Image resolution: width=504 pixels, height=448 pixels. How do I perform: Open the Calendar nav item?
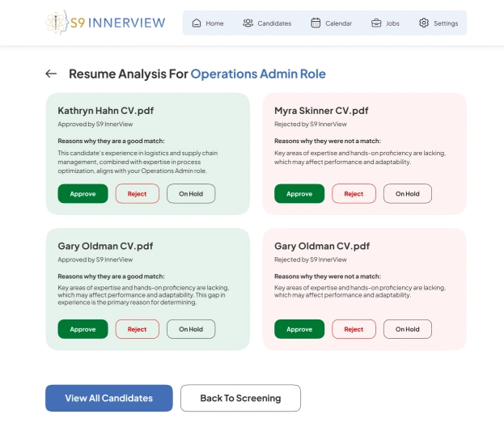click(338, 23)
